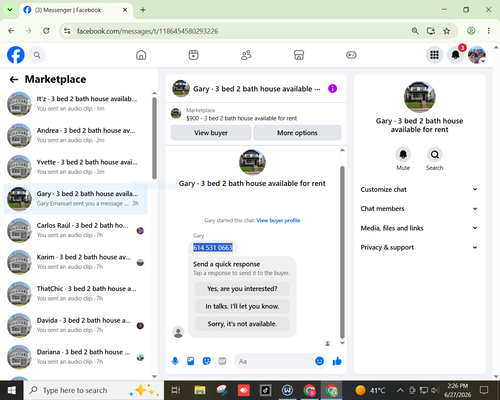
Task: Open the taskbar notification center
Action: (x=484, y=390)
